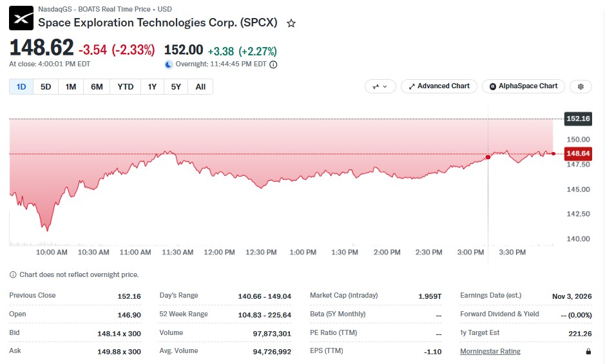Image resolution: width=605 pixels, height=364 pixels.
Task: Switch to the 1M time range
Action: coord(71,87)
